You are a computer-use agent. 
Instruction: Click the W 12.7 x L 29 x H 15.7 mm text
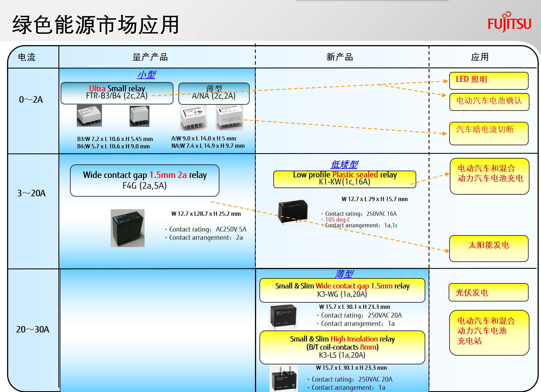(x=375, y=199)
